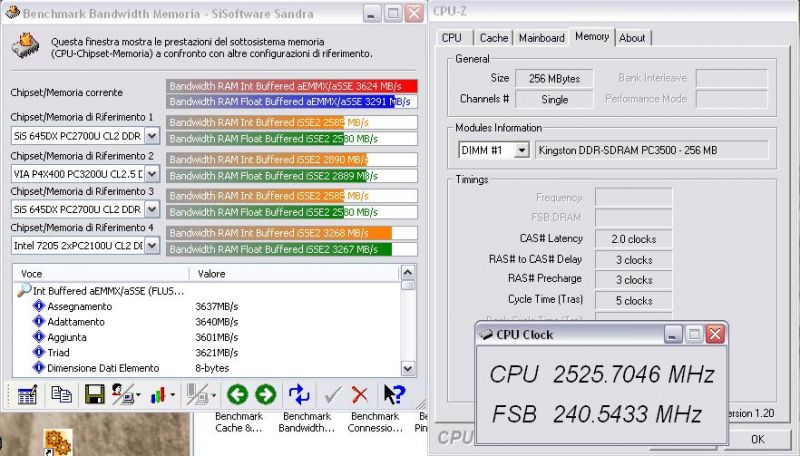
Task: Click the red Int Buffered 3624 MB/s bar
Action: click(x=292, y=86)
